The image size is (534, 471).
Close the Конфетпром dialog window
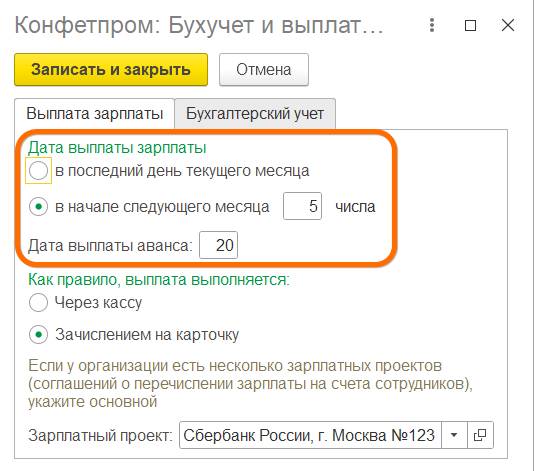(508, 25)
